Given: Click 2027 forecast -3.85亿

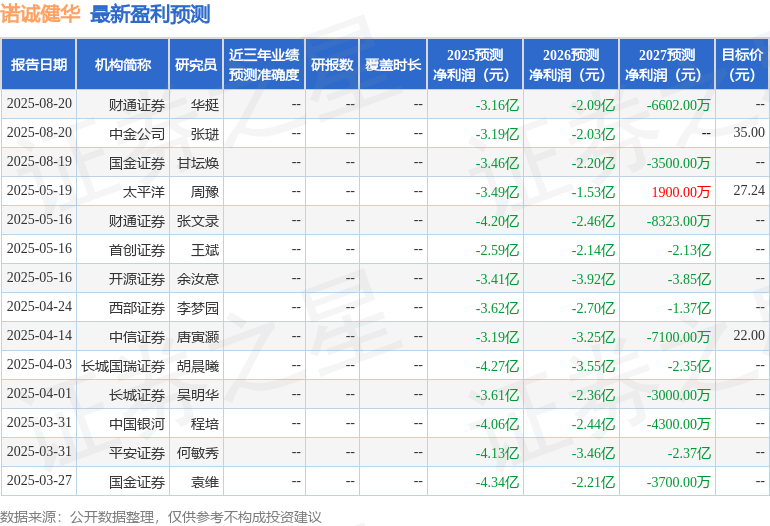Looking at the screenshot, I should tap(689, 279).
